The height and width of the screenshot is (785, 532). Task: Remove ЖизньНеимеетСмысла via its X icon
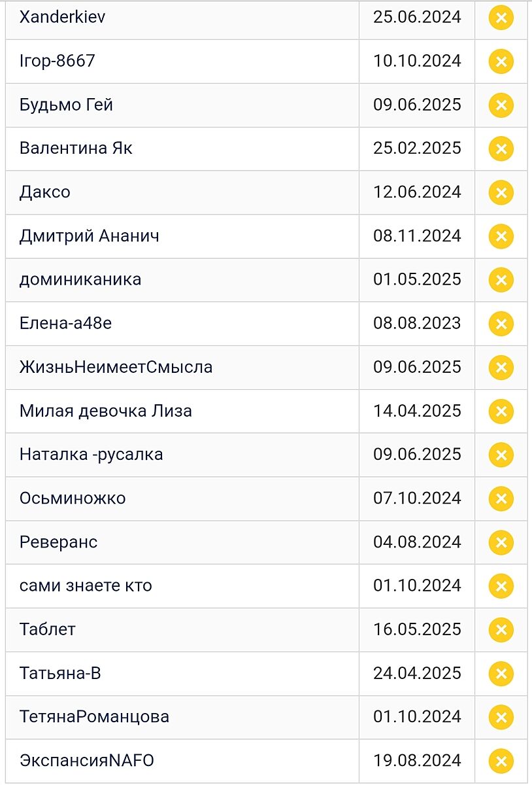(x=501, y=368)
